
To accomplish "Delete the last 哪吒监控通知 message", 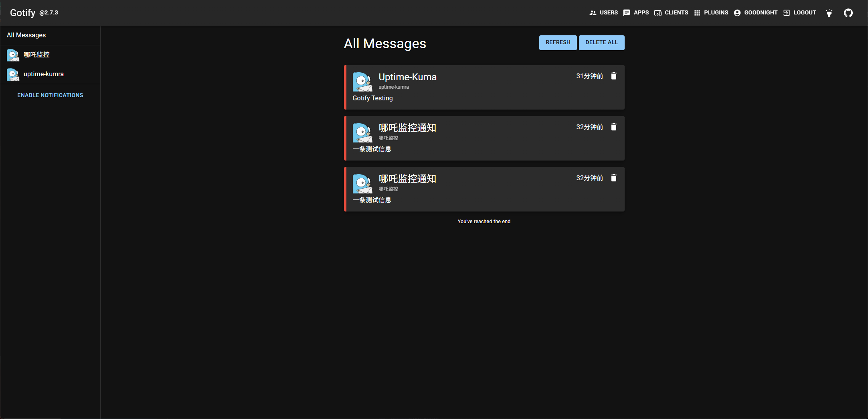I will point(613,178).
